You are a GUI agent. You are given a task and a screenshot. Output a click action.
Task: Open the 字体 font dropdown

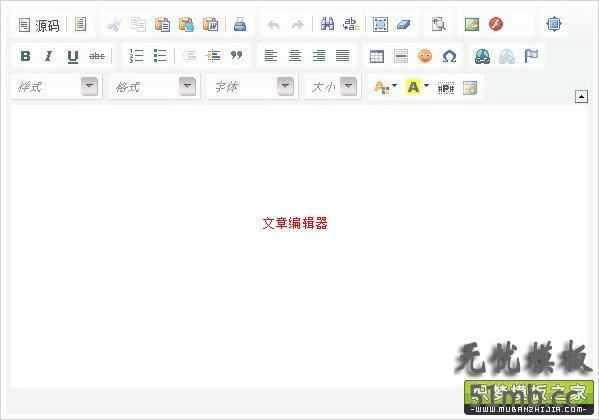pyautogui.click(x=252, y=87)
